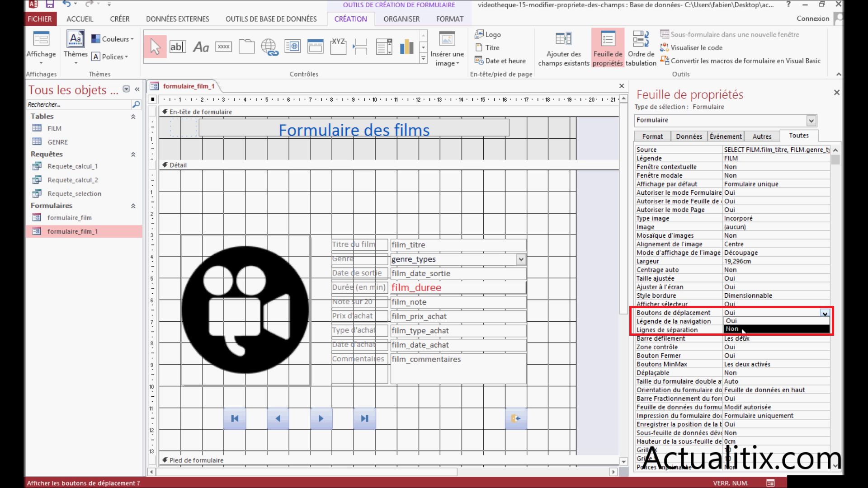
Task: Open the Tous les objets dropdown
Action: pyautogui.click(x=127, y=89)
